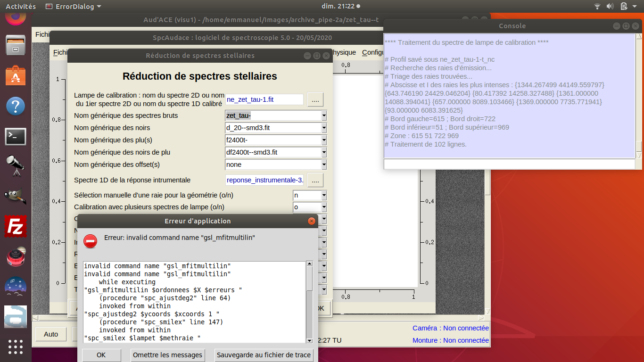This screenshot has width=644, height=362.
Task: Open GIMP from the dock
Action: (x=16, y=197)
